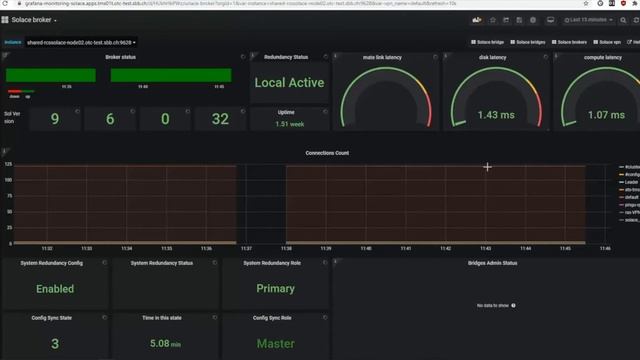This screenshot has height=360, width=640.
Task: Click the corner icon on Time in this state panel
Action: click(x=215, y=317)
